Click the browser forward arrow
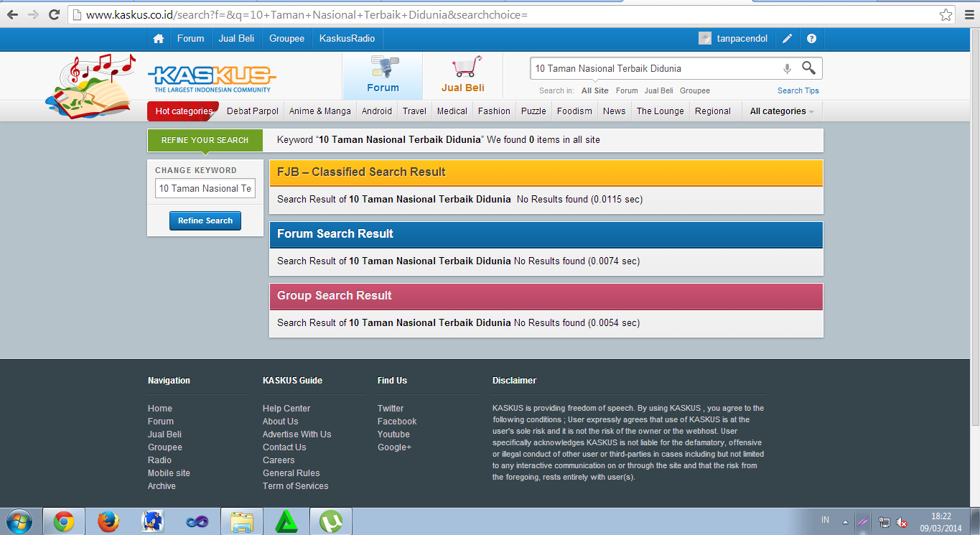Image resolution: width=980 pixels, height=535 pixels. pos(33,14)
